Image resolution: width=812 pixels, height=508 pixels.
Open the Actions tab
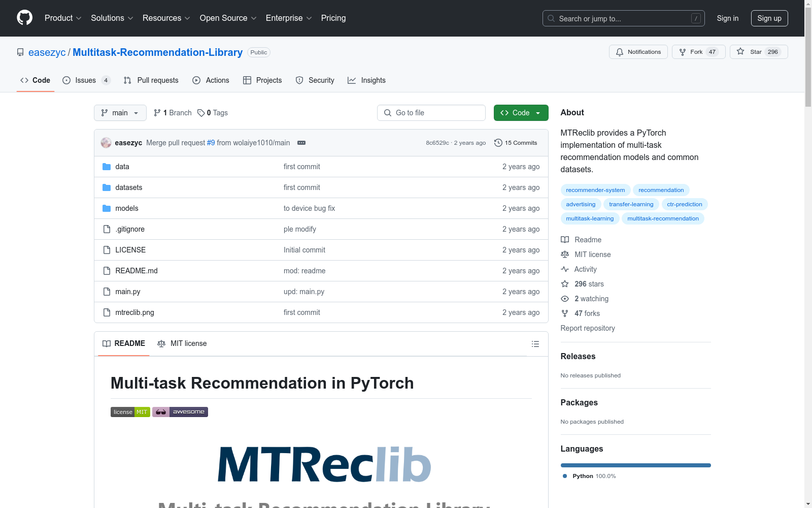(x=211, y=80)
